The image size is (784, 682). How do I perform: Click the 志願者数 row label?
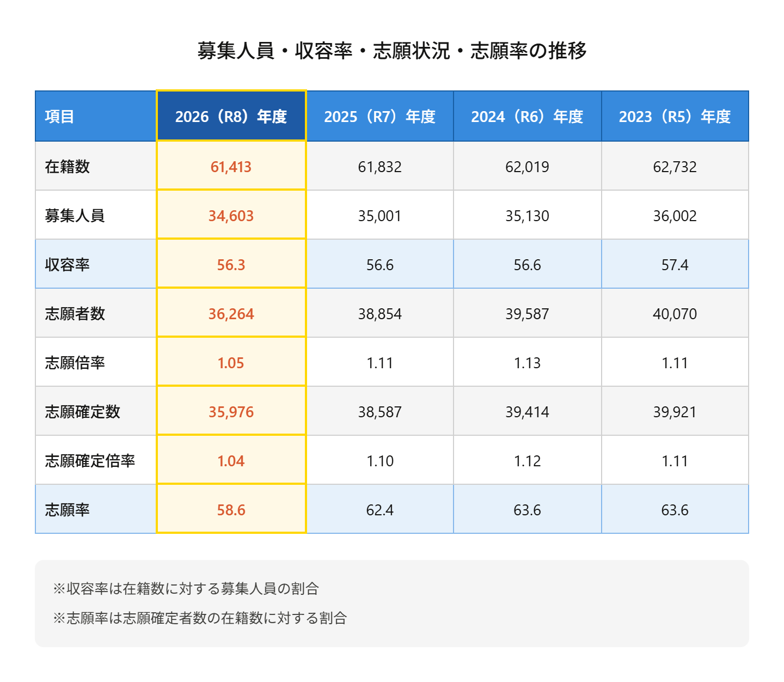75,314
